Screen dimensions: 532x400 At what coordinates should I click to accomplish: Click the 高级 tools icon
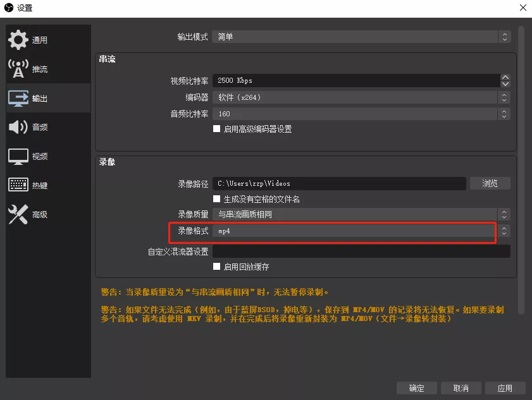pos(18,214)
